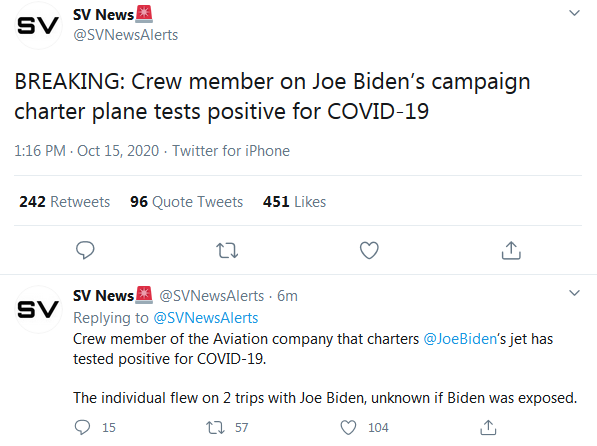Click the reply icon under main tweet
Screen dimensions: 597x446
click(x=85, y=250)
